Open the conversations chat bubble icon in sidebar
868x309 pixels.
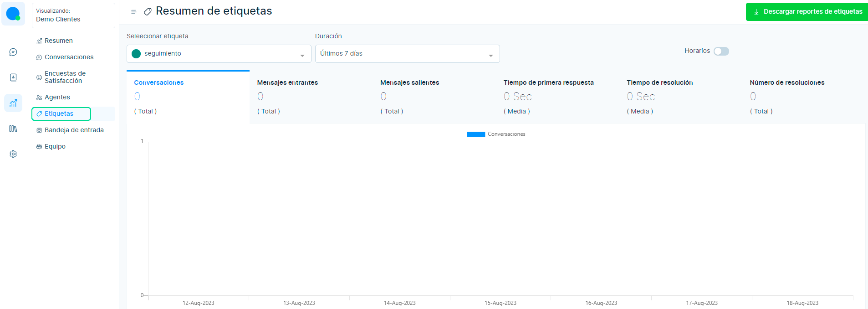13,52
